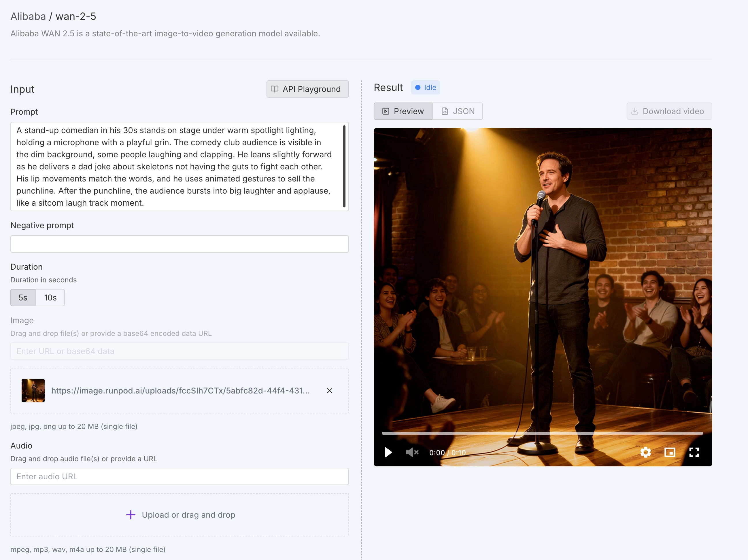Image resolution: width=748 pixels, height=560 pixels.
Task: Click the purple plus upload icon
Action: point(131,515)
